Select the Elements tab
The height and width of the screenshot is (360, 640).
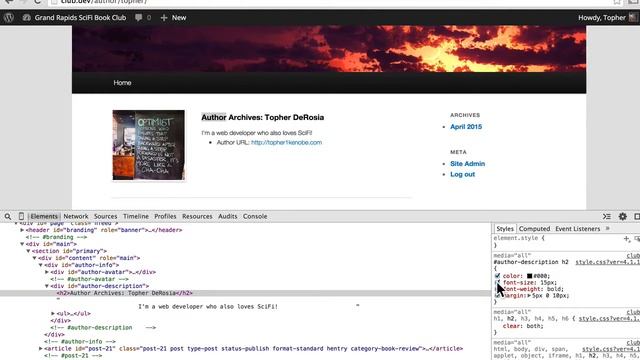[44, 216]
